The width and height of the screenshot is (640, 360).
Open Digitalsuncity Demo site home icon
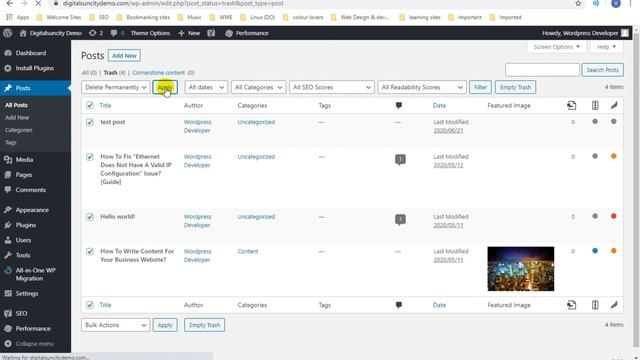pos(23,33)
